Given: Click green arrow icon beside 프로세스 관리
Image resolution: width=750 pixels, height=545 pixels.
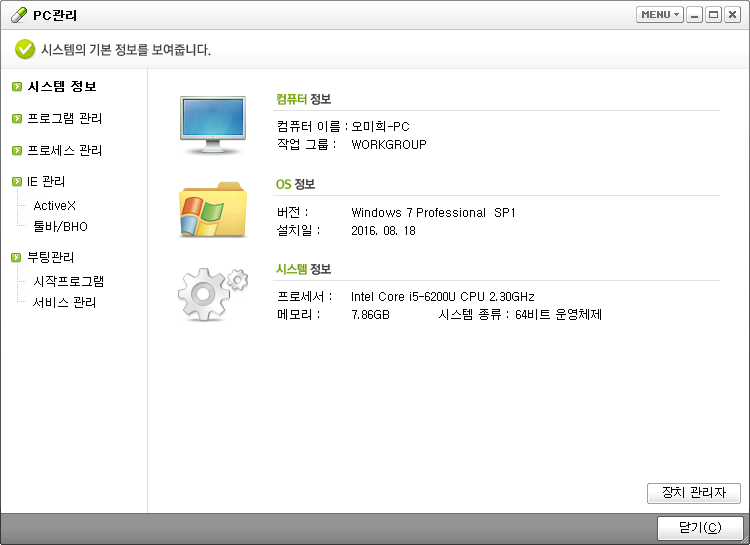Looking at the screenshot, I should pyautogui.click(x=17, y=150).
